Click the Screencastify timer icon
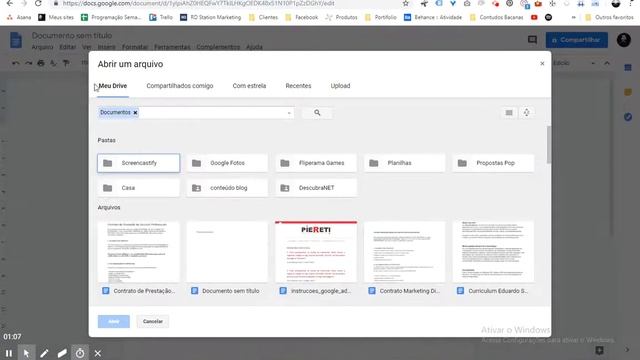 point(80,353)
